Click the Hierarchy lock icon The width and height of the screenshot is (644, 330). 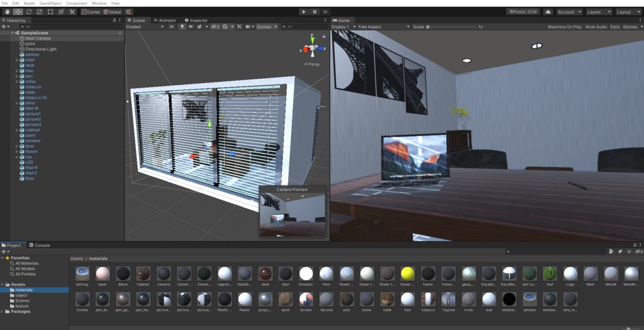pyautogui.click(x=114, y=20)
